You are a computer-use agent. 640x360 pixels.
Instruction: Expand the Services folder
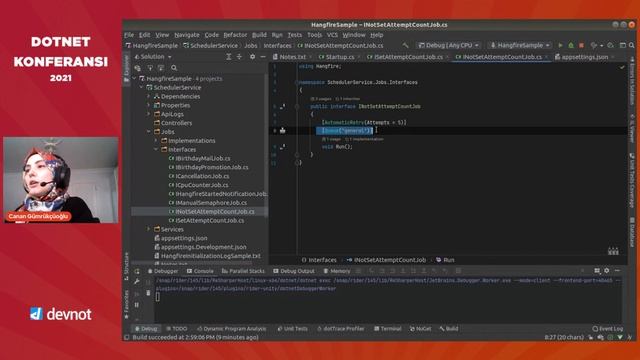coord(149,229)
